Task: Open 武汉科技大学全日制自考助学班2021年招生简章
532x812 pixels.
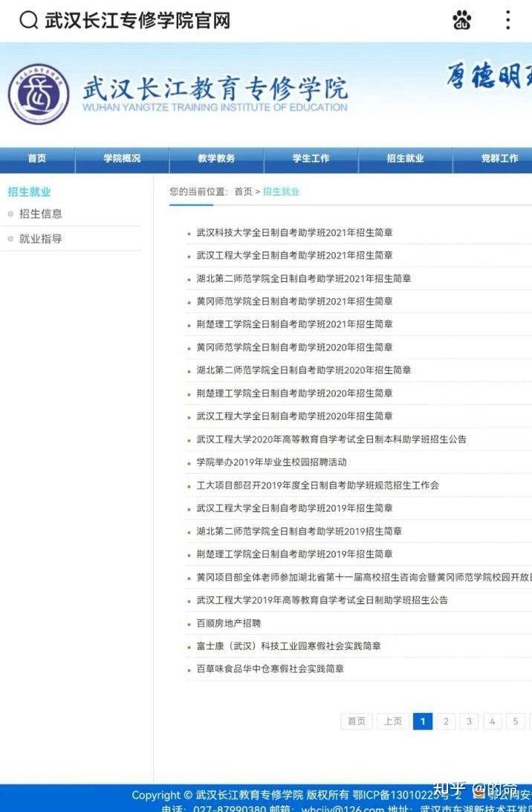Action: point(294,233)
